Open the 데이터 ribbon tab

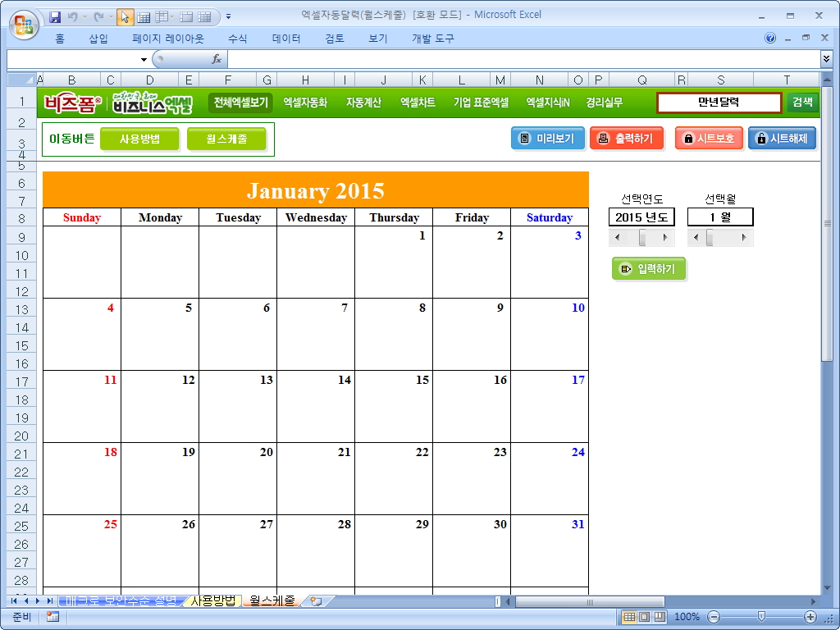point(286,39)
